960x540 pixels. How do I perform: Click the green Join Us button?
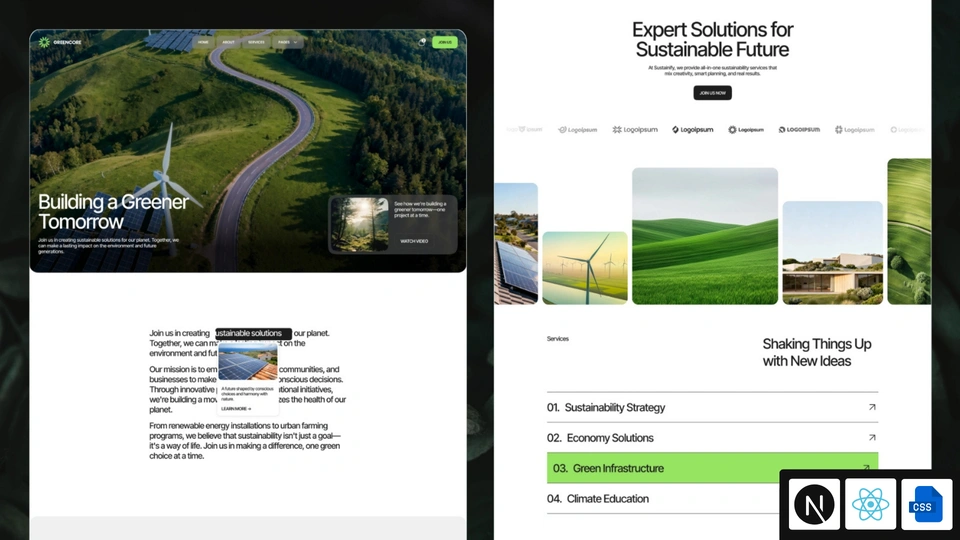[444, 42]
